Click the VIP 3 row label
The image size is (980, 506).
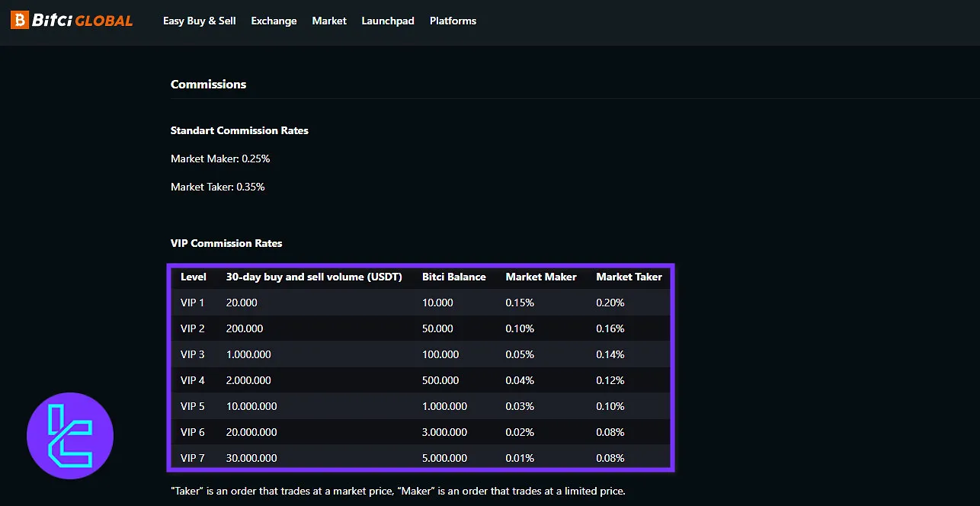pos(193,354)
